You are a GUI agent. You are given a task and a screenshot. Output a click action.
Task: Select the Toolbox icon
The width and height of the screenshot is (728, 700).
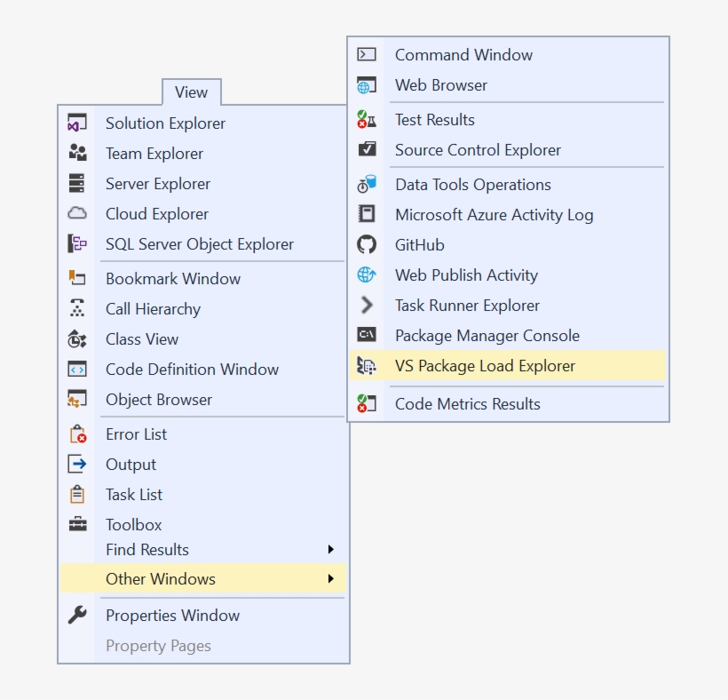[x=78, y=524]
